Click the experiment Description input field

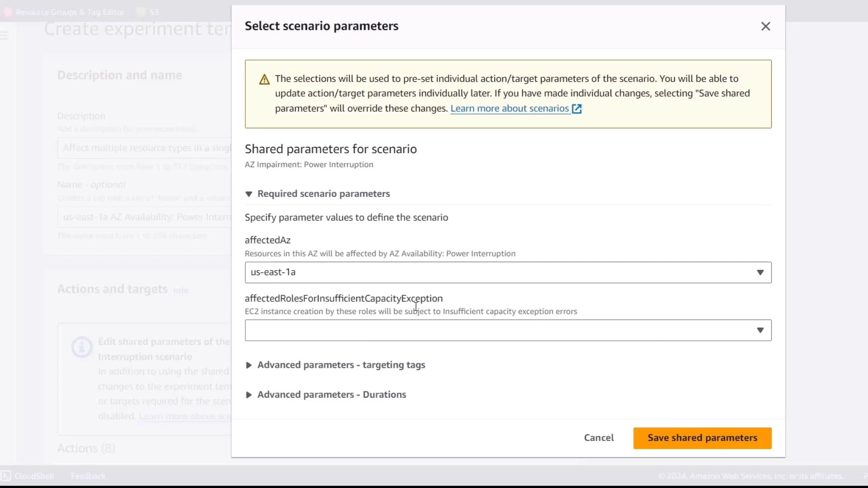[145, 148]
